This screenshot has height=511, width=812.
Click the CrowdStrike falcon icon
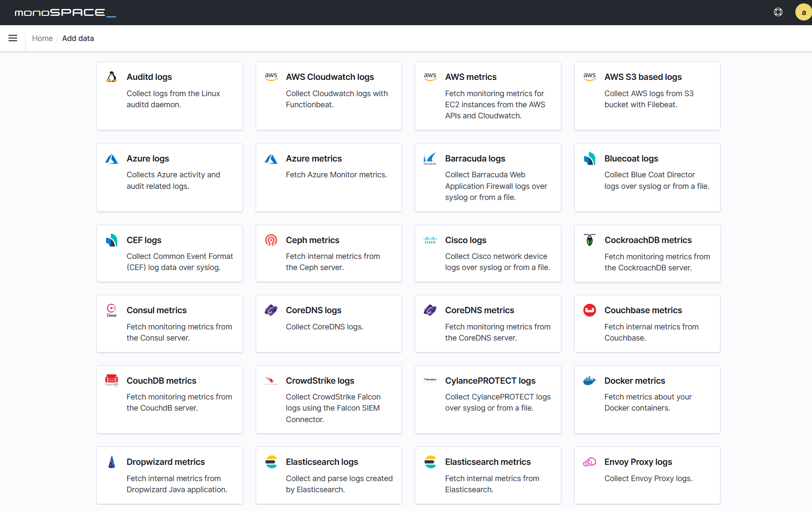[x=271, y=380]
